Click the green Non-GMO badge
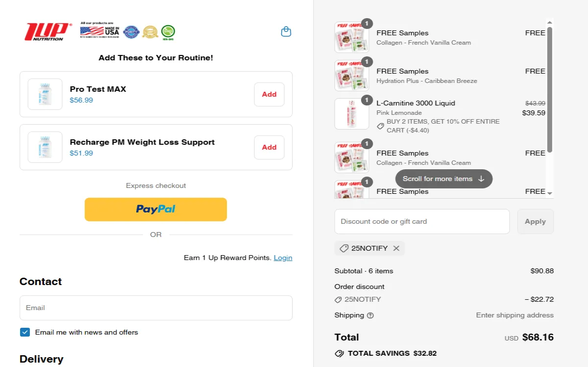 pyautogui.click(x=169, y=31)
